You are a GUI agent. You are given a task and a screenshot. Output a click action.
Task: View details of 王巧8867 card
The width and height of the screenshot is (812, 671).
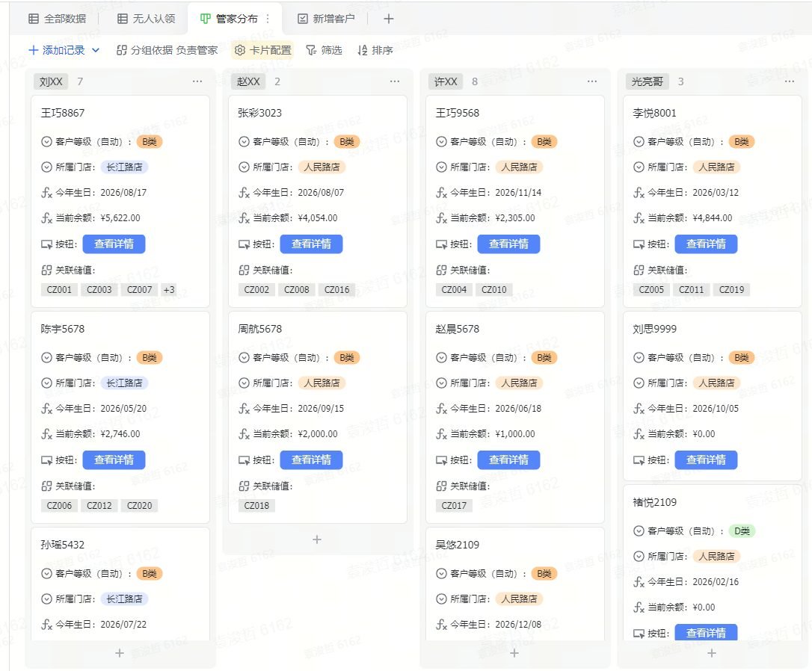114,244
